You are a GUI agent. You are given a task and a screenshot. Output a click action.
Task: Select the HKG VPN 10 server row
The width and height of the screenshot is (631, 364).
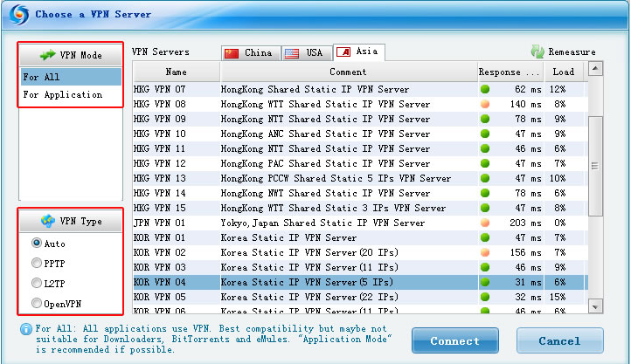coord(360,134)
